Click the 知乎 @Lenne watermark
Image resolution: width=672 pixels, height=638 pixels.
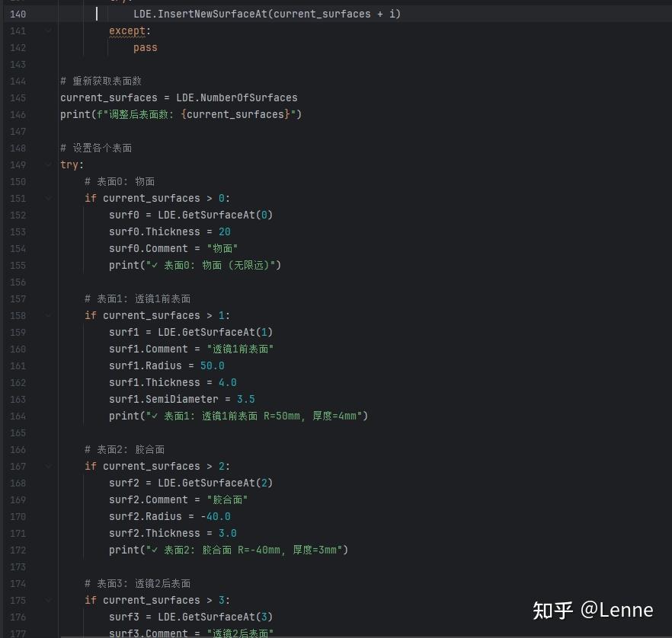coord(593,611)
